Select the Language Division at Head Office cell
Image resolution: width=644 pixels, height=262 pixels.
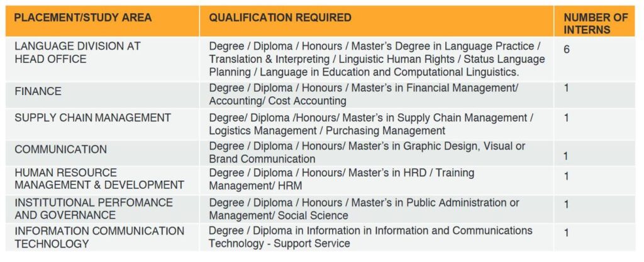[77, 53]
